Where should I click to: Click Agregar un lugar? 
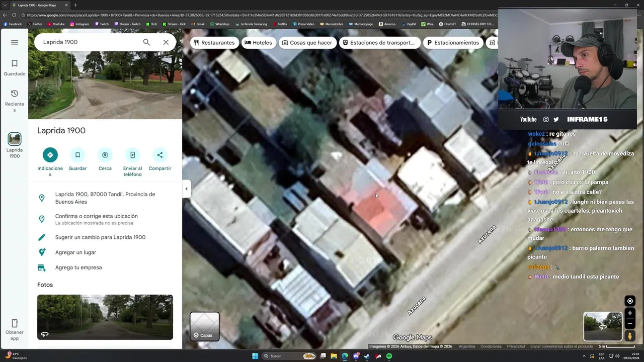point(105,252)
